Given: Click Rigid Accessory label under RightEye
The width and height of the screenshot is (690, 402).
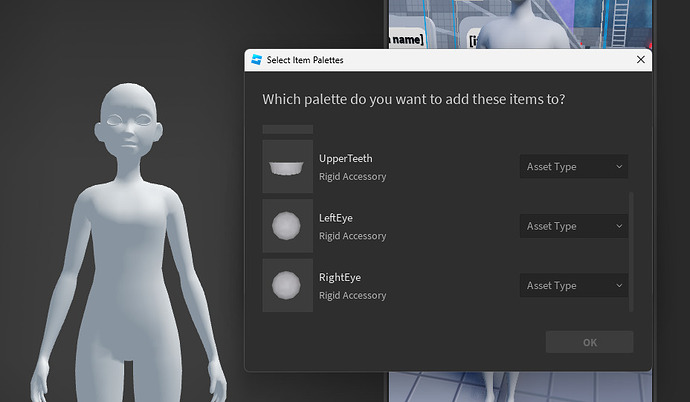Looking at the screenshot, I should coord(352,296).
